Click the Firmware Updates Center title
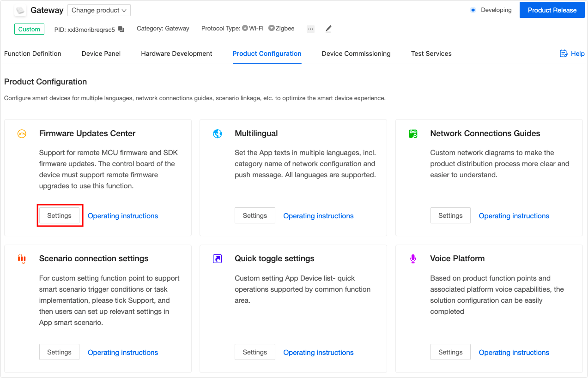 click(x=87, y=133)
